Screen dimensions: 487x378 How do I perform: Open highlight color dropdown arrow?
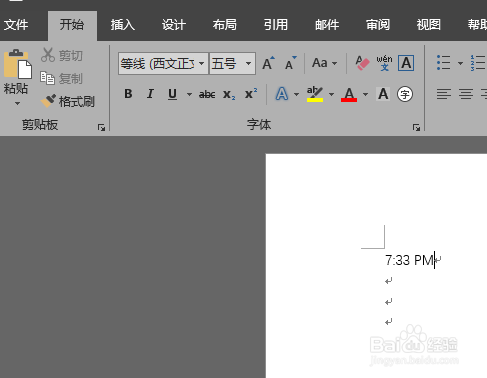pos(331,94)
